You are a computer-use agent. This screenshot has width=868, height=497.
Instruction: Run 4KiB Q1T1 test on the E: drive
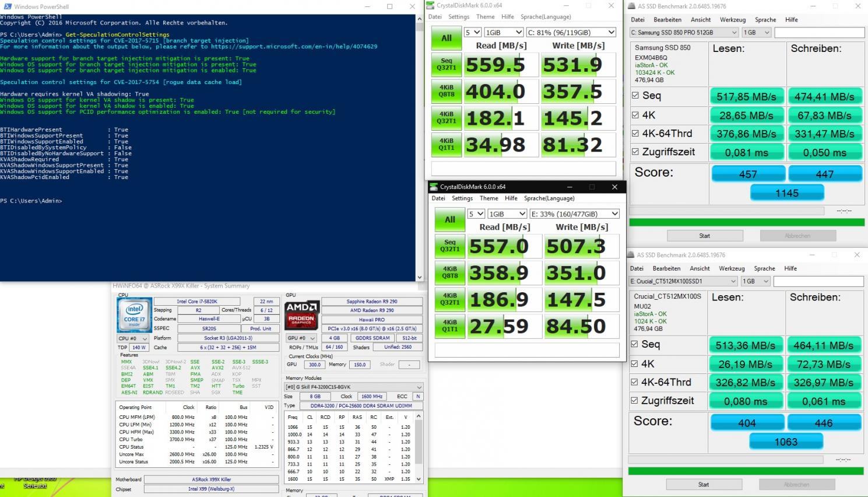(449, 326)
